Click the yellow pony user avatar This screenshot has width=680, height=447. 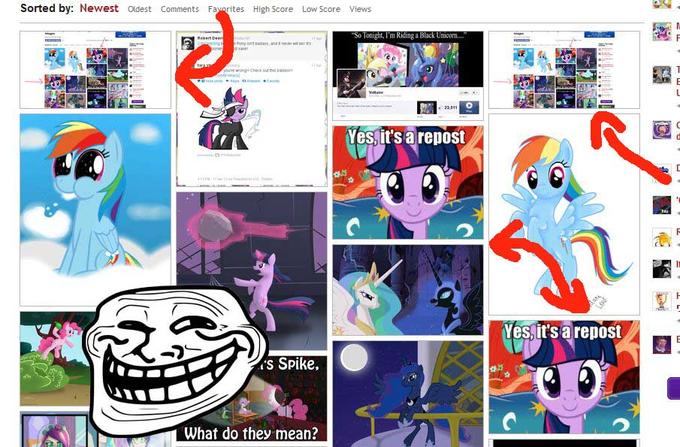pos(662,237)
